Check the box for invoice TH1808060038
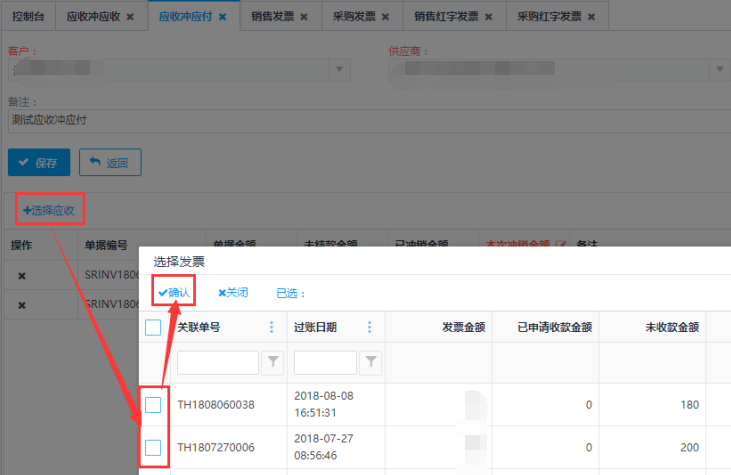 coord(153,404)
